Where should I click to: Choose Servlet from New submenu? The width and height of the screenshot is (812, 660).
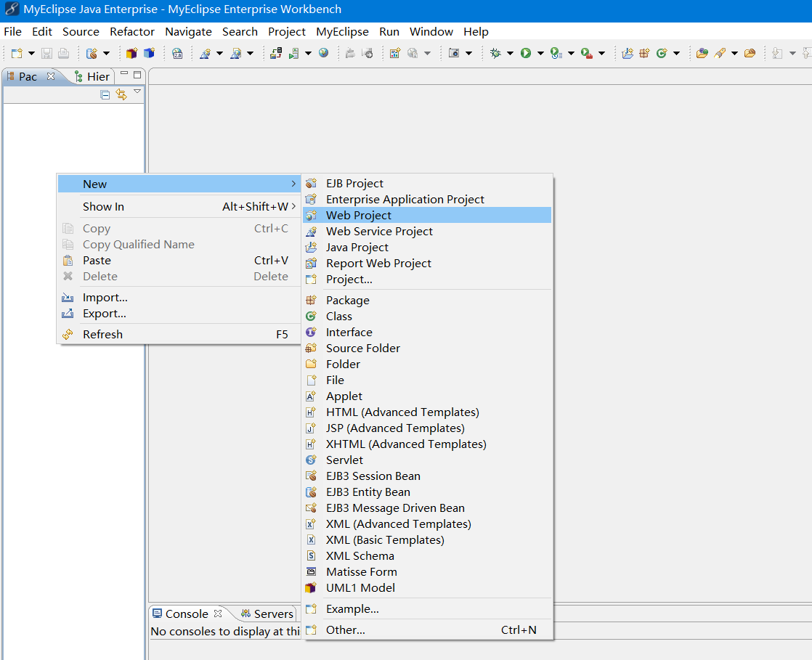(x=427, y=460)
